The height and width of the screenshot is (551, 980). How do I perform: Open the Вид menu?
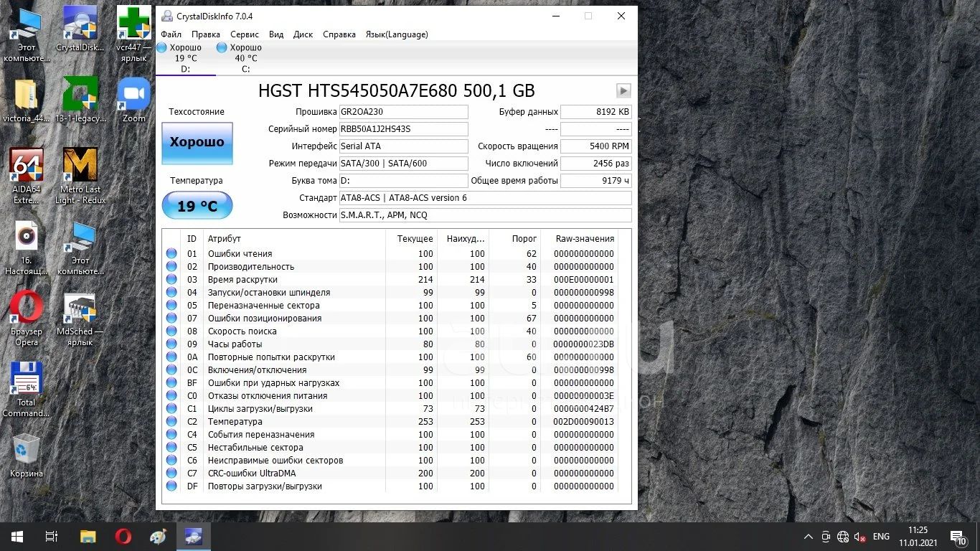pos(276,34)
